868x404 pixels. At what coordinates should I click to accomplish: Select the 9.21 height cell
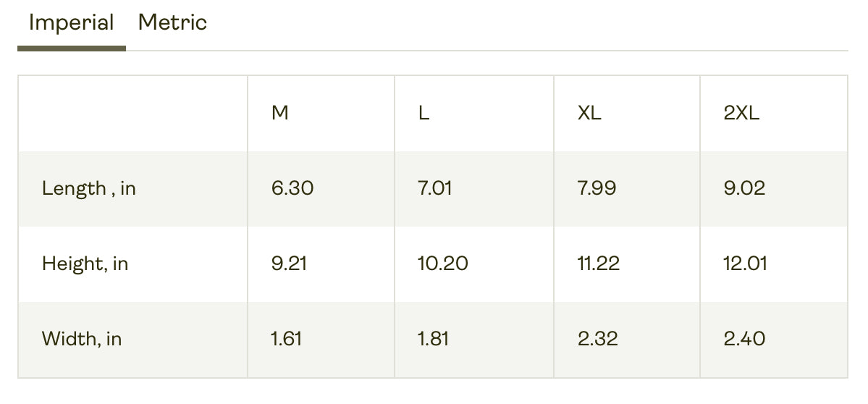[x=289, y=264]
